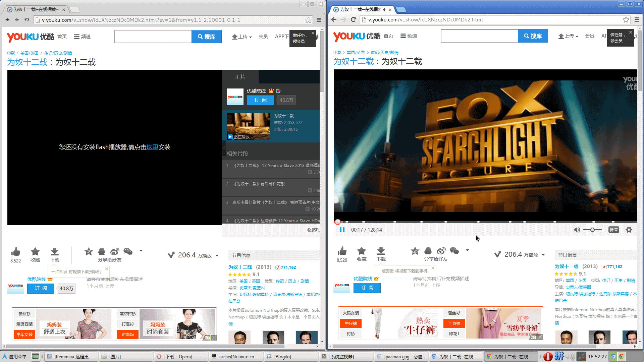Viewport: 644px width, 362px height.
Task: Download video 下载 in left window
Action: pyautogui.click(x=55, y=254)
